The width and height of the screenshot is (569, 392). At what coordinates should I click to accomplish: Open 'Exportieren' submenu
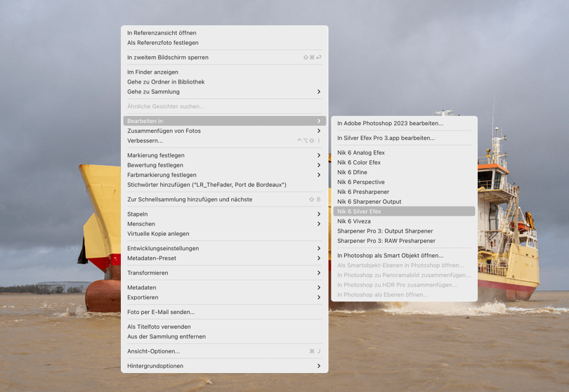(x=224, y=297)
